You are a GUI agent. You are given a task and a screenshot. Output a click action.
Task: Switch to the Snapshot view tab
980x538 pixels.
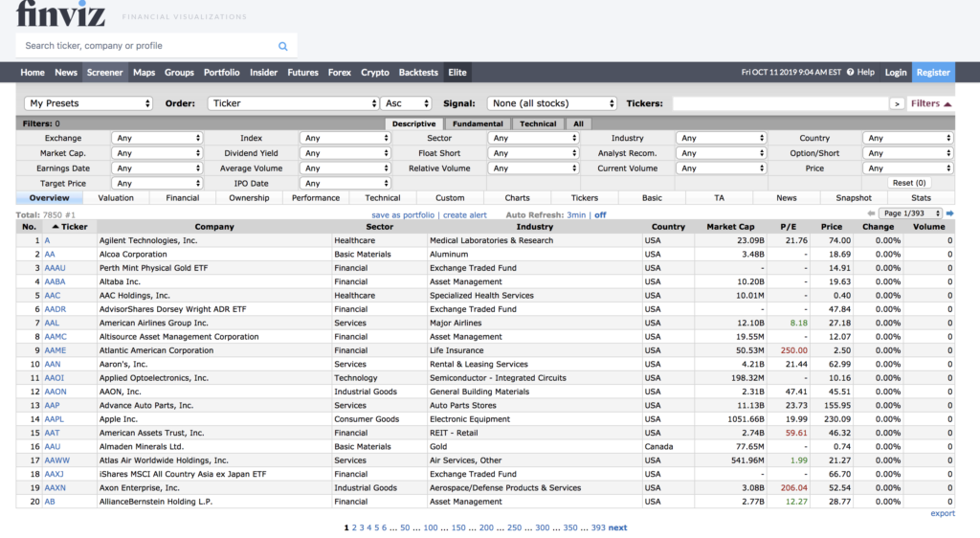pos(853,198)
